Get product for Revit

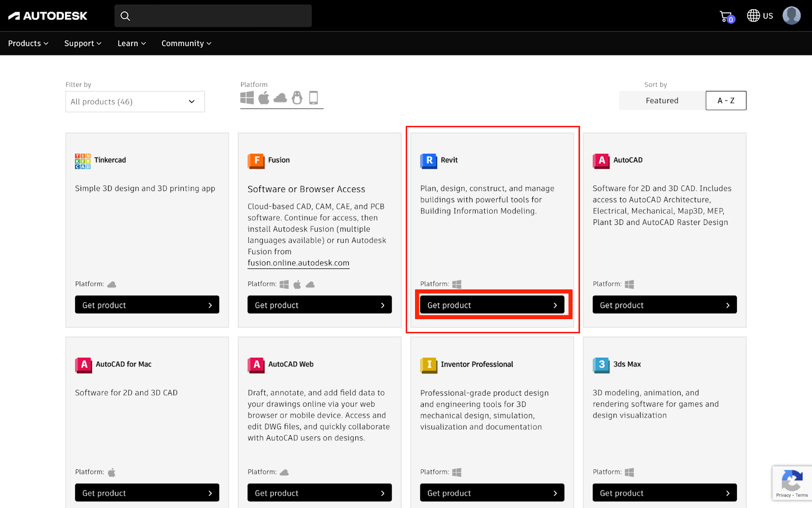(492, 305)
